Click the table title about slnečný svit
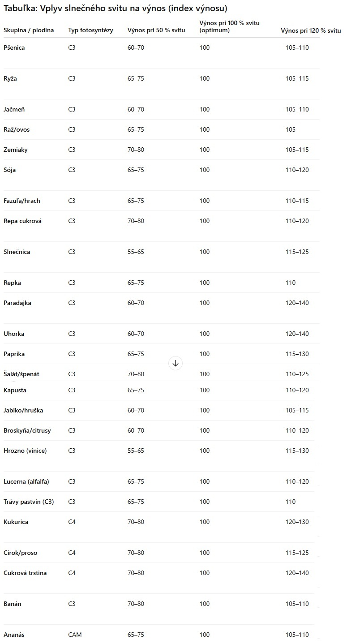347x644 pixels. point(115,9)
